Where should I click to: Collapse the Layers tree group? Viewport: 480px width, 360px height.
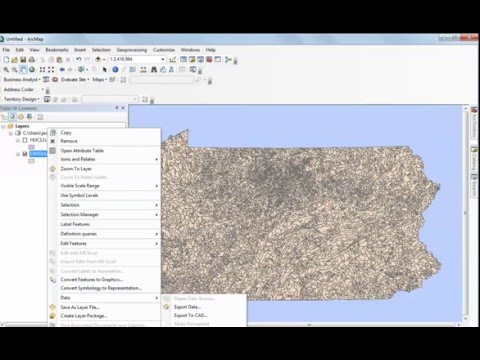[3, 126]
